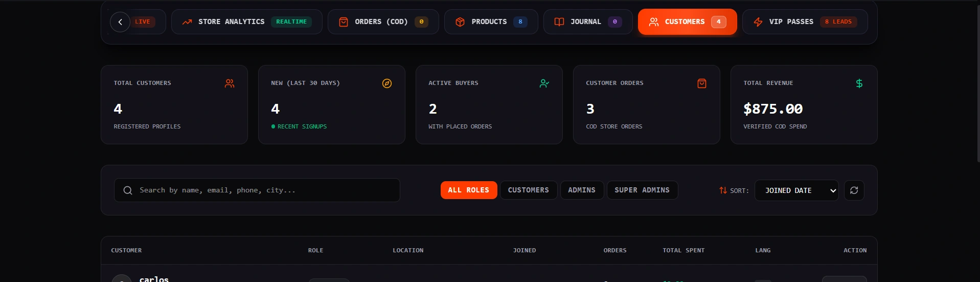
Task: Select the Customers tab
Action: pyautogui.click(x=688, y=22)
